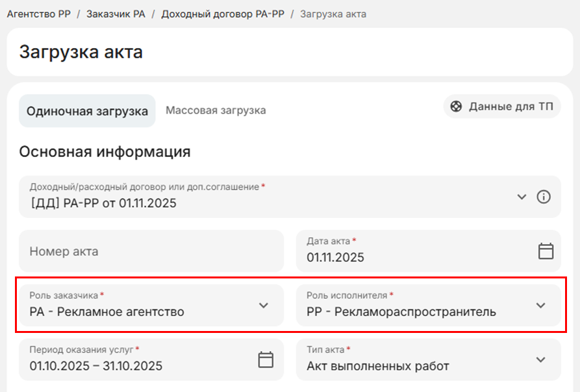The image size is (580, 392).
Task: Expand the Роль исполнителя chevron arrow
Action: coord(540,305)
